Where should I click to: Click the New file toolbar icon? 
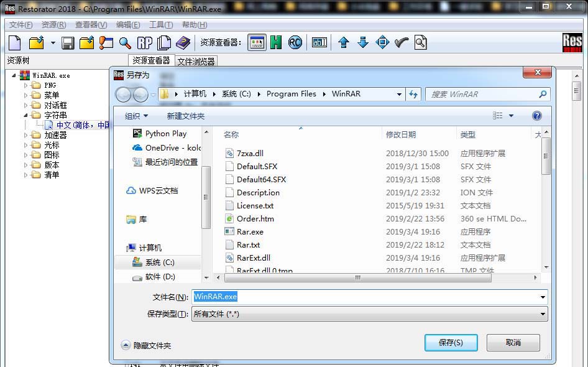(15, 43)
